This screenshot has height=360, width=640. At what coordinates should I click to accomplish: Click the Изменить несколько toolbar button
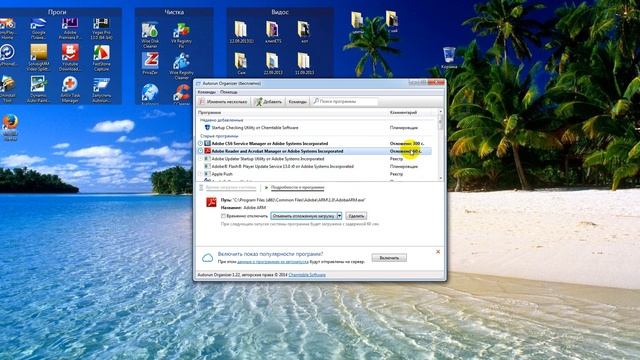pos(224,102)
